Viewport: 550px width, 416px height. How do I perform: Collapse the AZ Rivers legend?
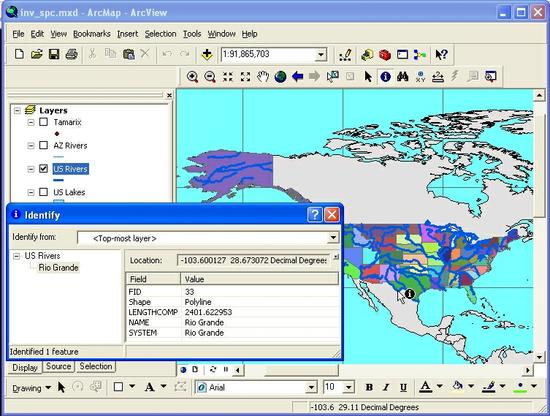tap(31, 145)
